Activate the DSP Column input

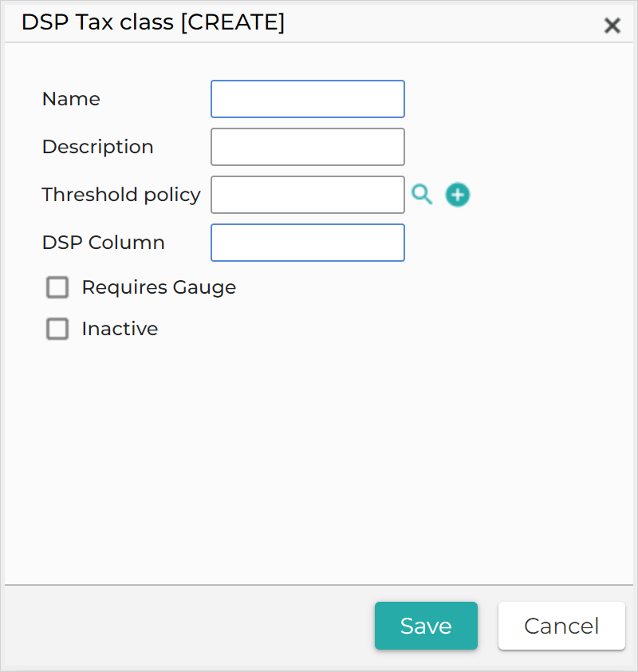click(308, 243)
